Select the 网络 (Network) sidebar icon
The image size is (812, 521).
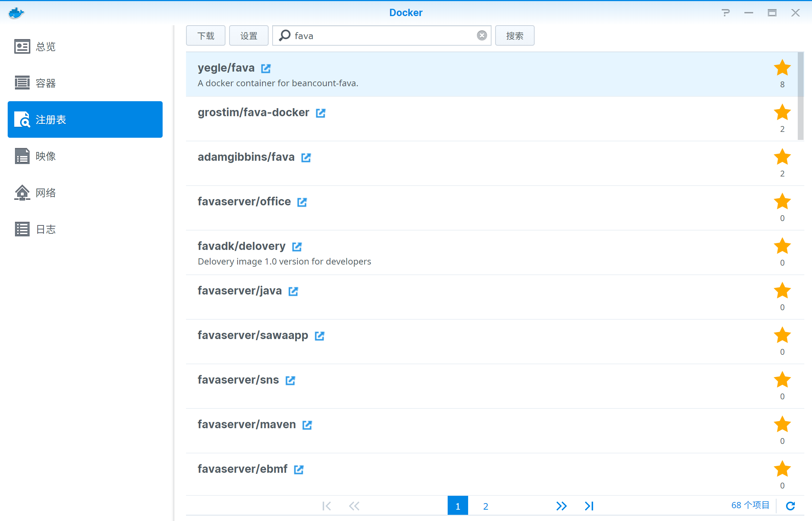point(45,193)
